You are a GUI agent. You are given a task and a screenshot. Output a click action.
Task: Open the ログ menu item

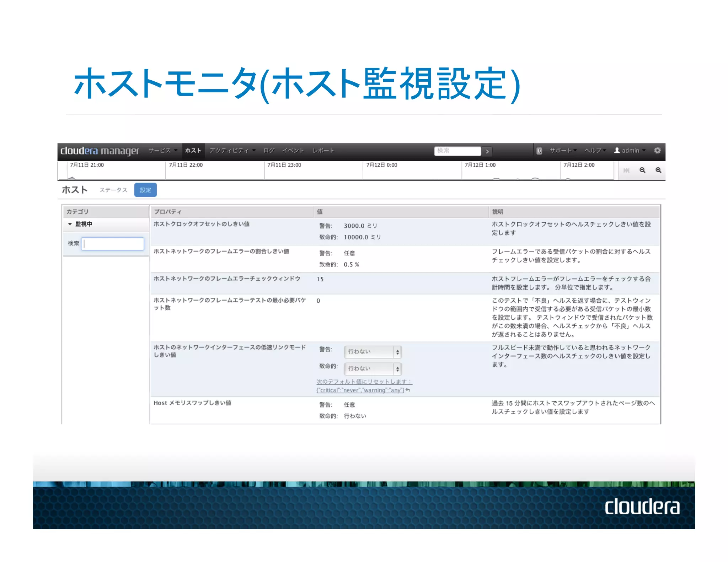click(269, 151)
